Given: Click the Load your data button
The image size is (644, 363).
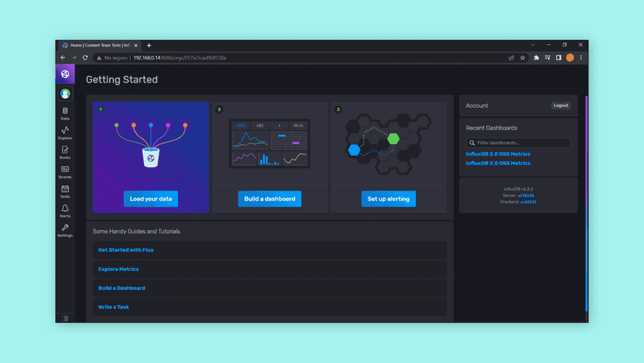Looking at the screenshot, I should [151, 199].
